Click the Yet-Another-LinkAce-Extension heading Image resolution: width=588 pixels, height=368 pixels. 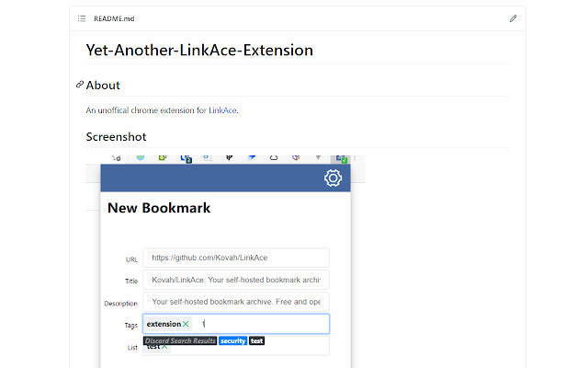pyautogui.click(x=199, y=50)
